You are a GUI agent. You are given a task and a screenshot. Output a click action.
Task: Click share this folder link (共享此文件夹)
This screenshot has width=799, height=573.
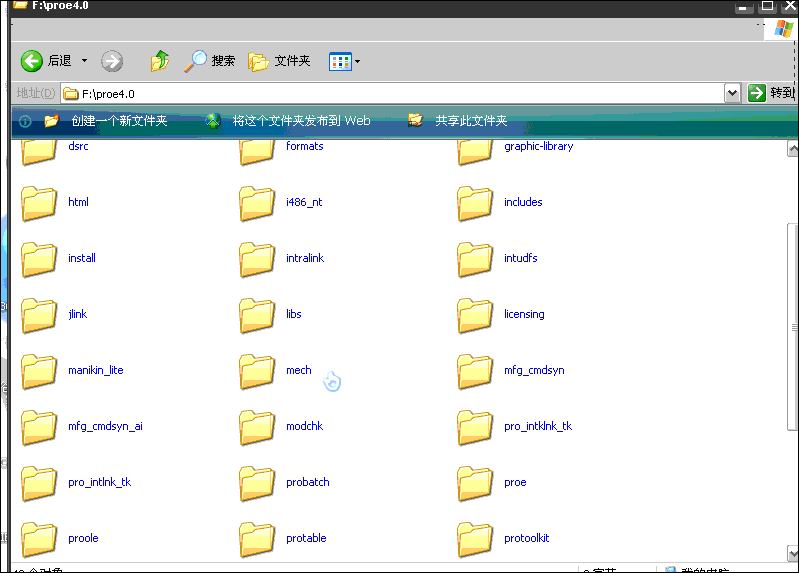tap(471, 120)
